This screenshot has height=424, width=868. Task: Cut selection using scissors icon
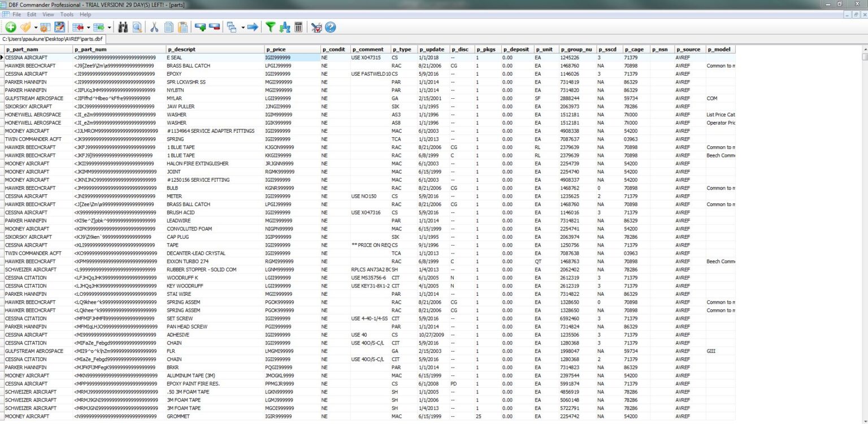click(154, 27)
